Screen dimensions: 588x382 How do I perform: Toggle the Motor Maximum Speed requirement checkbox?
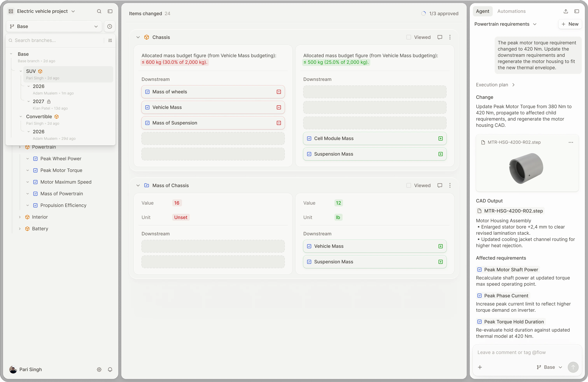pos(35,182)
